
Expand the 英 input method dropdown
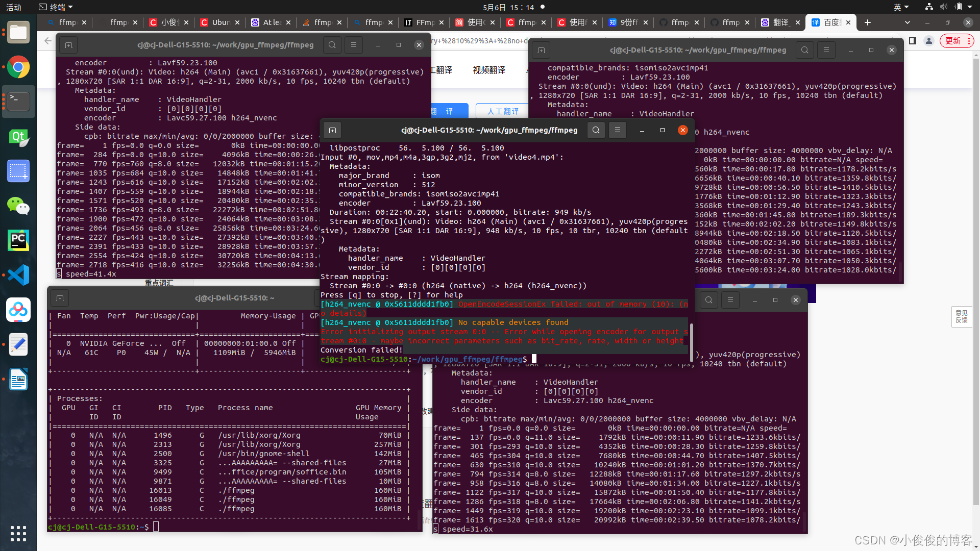[x=901, y=7]
